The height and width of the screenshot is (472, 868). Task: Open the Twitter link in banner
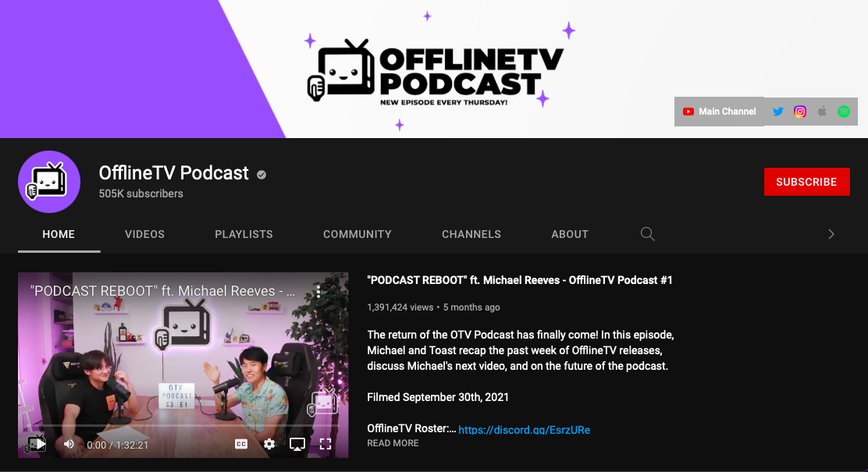(x=777, y=112)
